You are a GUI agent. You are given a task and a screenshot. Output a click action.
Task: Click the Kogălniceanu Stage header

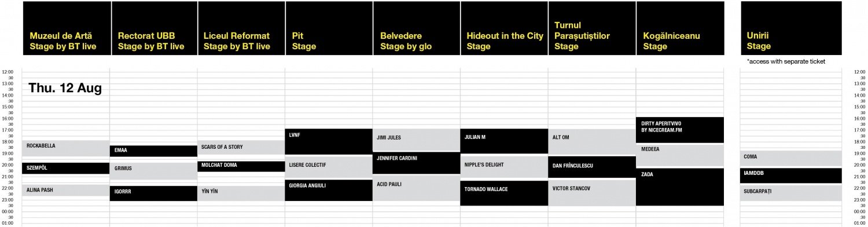pos(680,28)
